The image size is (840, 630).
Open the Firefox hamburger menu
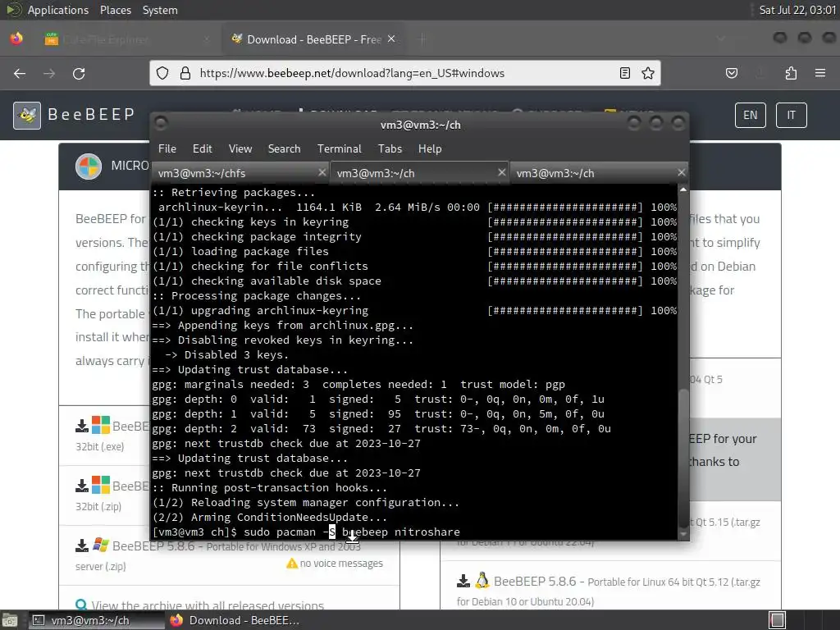point(820,73)
